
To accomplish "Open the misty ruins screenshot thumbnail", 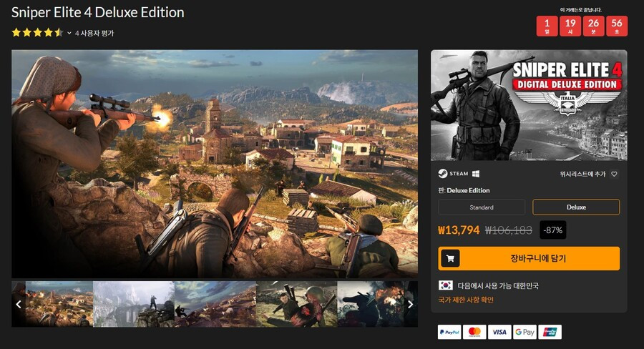I will coord(134,304).
